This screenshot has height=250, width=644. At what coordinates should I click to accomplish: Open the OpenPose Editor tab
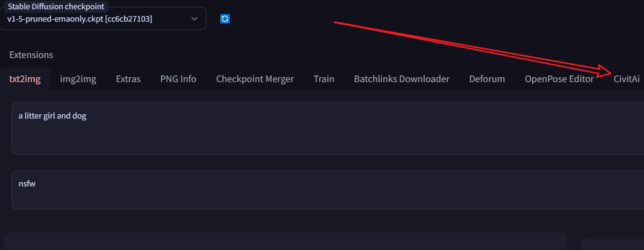pyautogui.click(x=559, y=79)
